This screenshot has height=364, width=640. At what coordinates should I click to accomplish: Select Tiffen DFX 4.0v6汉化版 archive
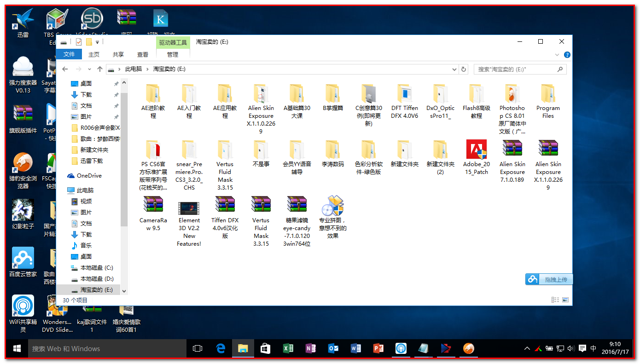pyautogui.click(x=225, y=217)
